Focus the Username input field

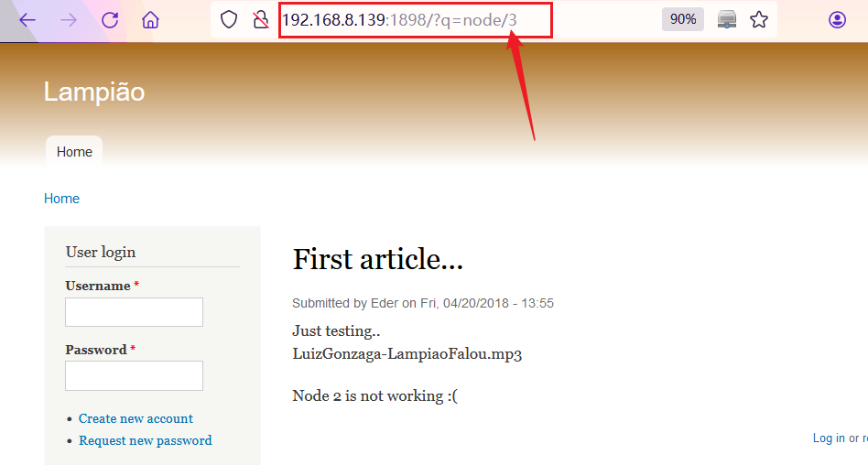(134, 312)
